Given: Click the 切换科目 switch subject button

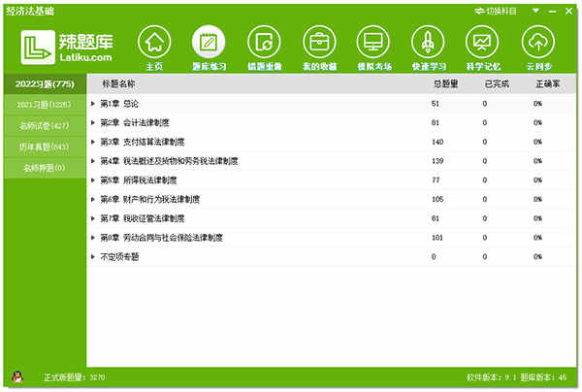Looking at the screenshot, I should (x=496, y=11).
